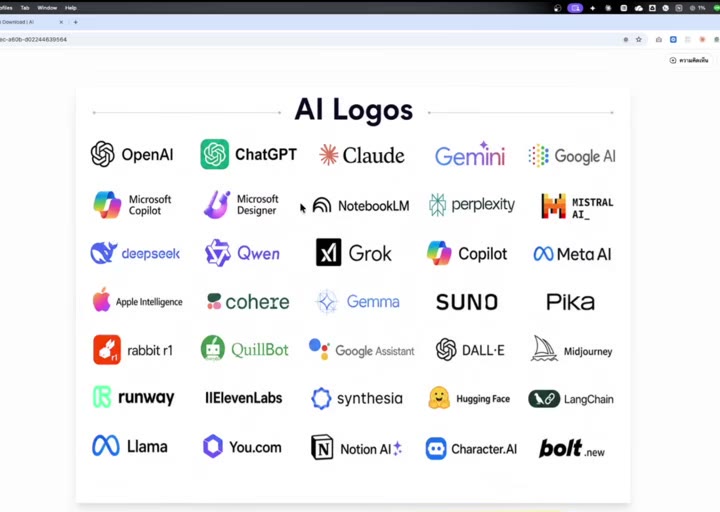Screen dimensions: 720x512
Task: Select the Grok xAI black square icon
Action: 329,252
